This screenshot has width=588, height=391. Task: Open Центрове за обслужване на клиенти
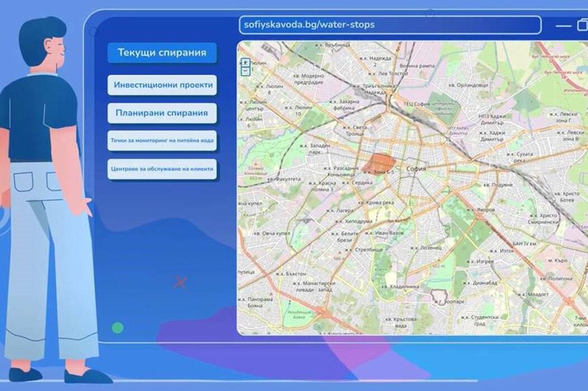coord(162,169)
